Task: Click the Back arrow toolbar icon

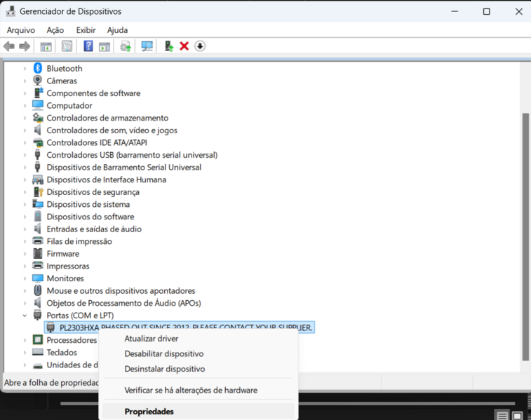Action: tap(9, 46)
